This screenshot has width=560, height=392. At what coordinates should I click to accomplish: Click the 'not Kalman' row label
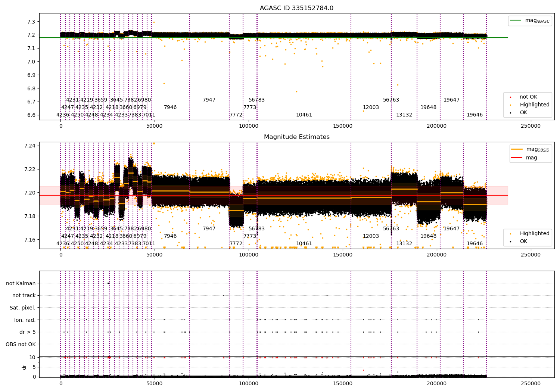(21, 283)
